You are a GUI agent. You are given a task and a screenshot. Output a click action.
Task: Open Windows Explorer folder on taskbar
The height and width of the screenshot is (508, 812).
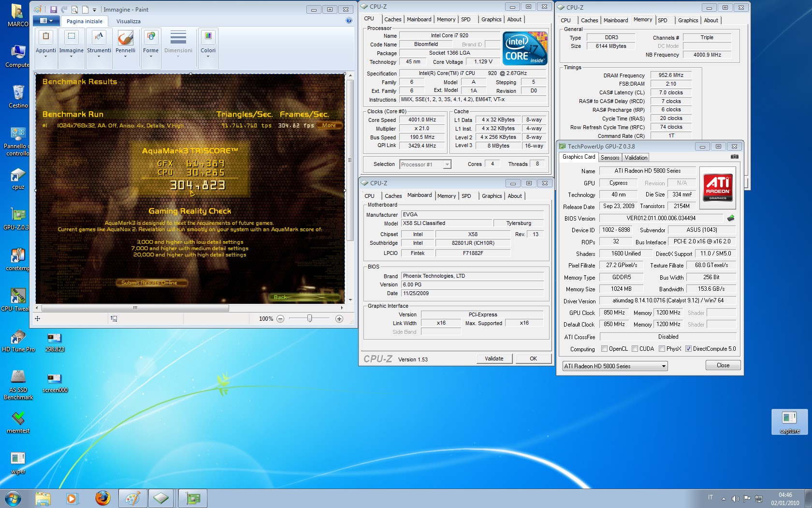click(x=43, y=498)
